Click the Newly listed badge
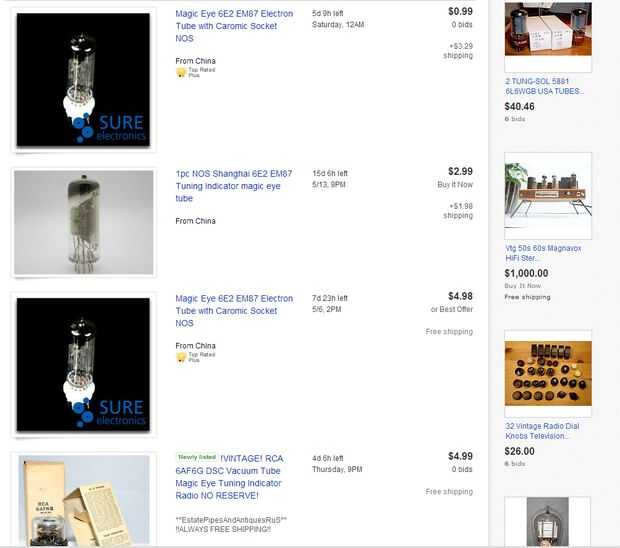The height and width of the screenshot is (548, 620). tap(197, 457)
